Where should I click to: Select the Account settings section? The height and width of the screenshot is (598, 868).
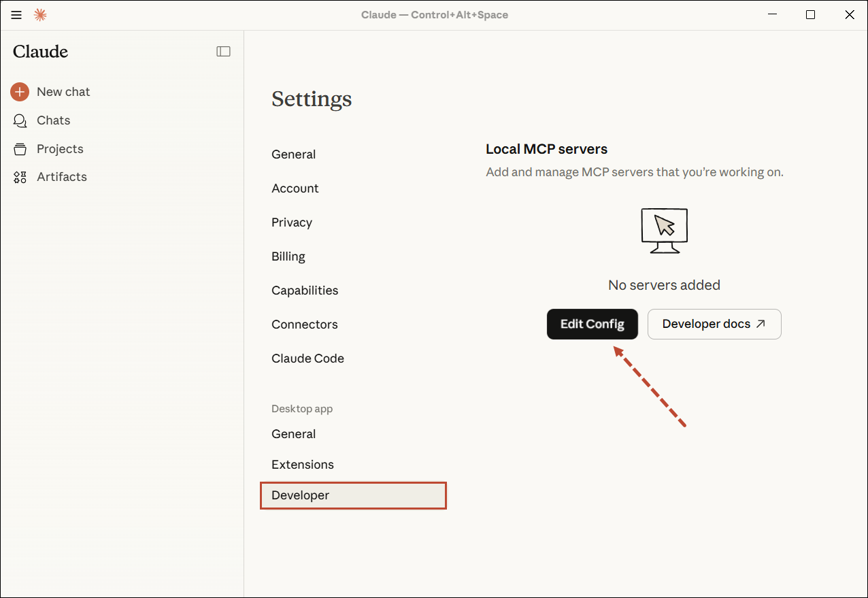point(295,188)
